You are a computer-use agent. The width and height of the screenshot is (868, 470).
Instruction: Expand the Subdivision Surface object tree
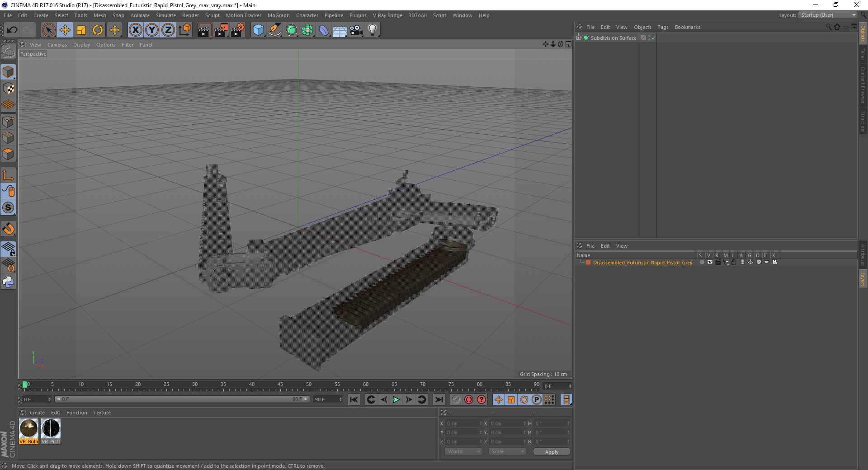(x=579, y=38)
